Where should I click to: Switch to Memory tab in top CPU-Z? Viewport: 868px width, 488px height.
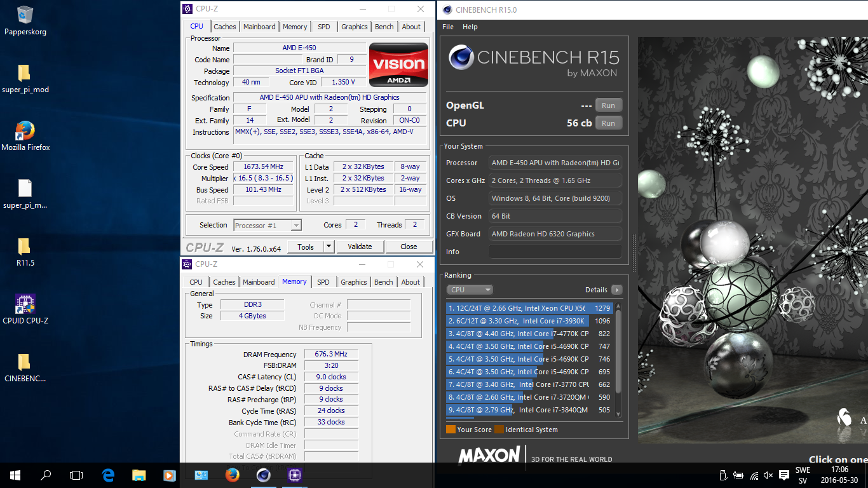click(x=295, y=27)
